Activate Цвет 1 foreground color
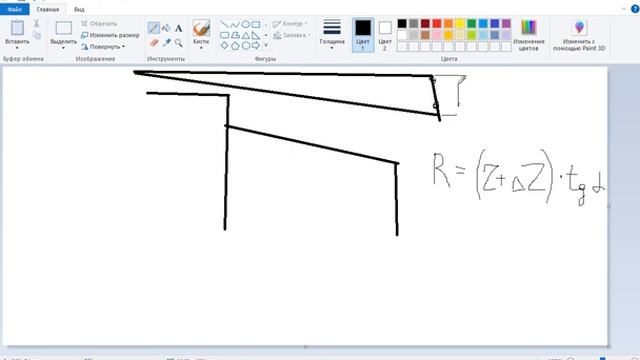 click(363, 35)
